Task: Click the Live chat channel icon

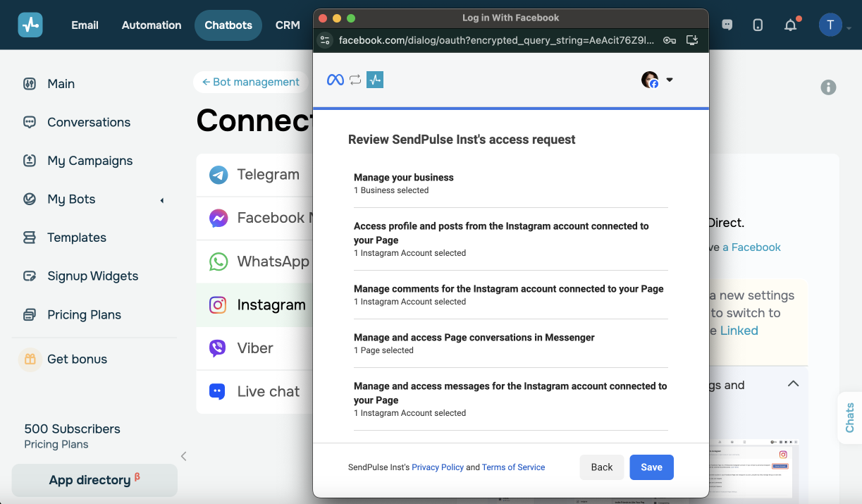Action: click(219, 391)
